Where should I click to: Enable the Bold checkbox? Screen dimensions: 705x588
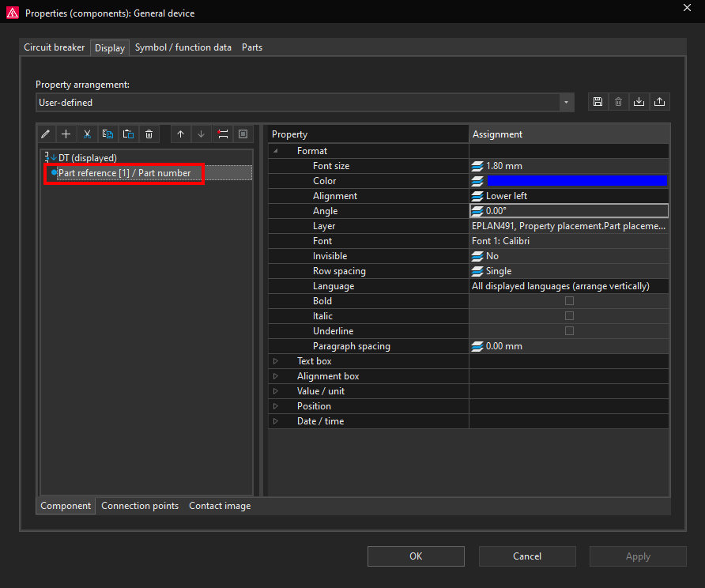(569, 301)
